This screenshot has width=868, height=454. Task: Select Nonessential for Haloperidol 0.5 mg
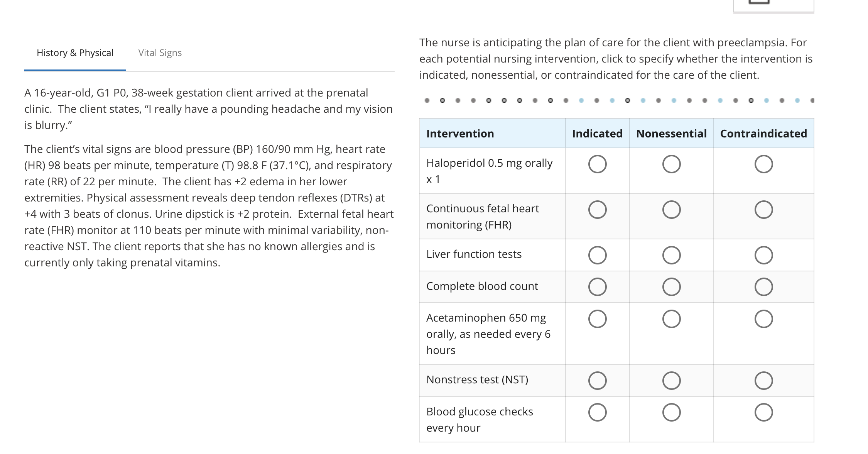pyautogui.click(x=671, y=164)
